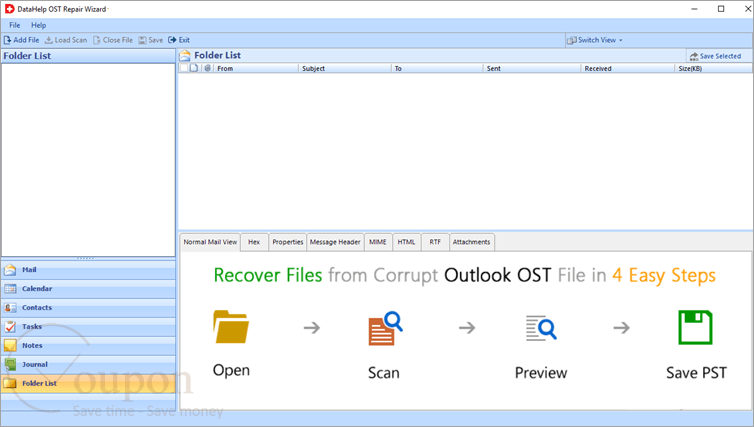This screenshot has width=754, height=427.
Task: Click the Save toolbar button
Action: (151, 40)
